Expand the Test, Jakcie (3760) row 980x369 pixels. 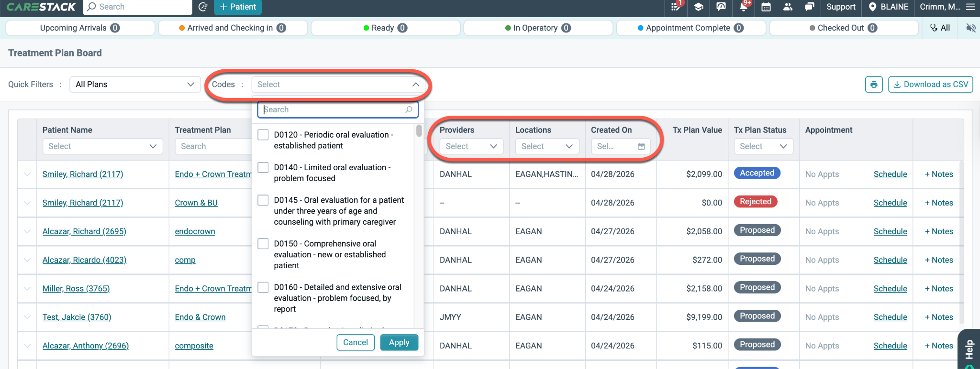pos(27,317)
